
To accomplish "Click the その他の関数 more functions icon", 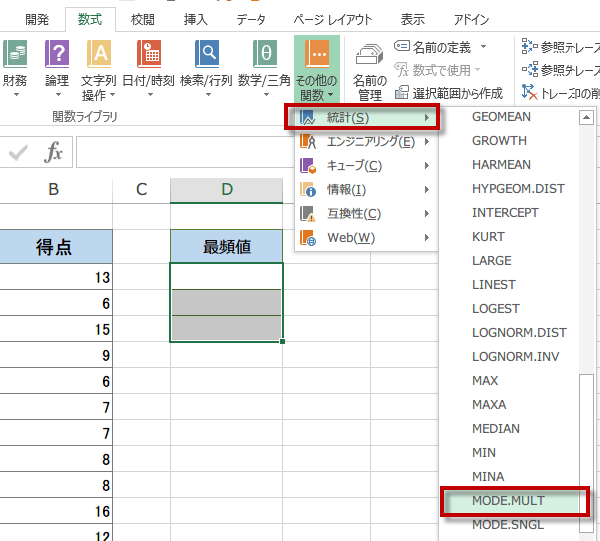I will point(317,54).
